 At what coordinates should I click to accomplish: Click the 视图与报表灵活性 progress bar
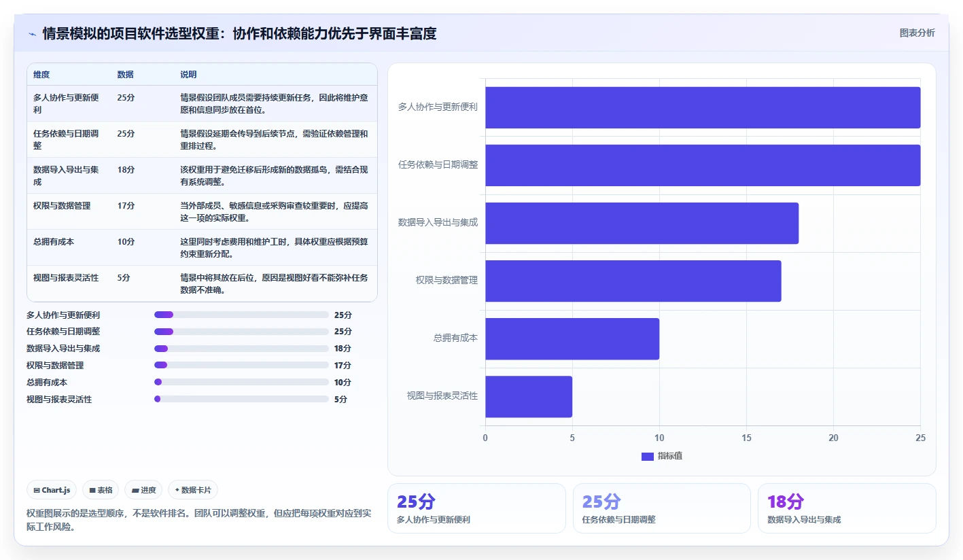(x=241, y=399)
